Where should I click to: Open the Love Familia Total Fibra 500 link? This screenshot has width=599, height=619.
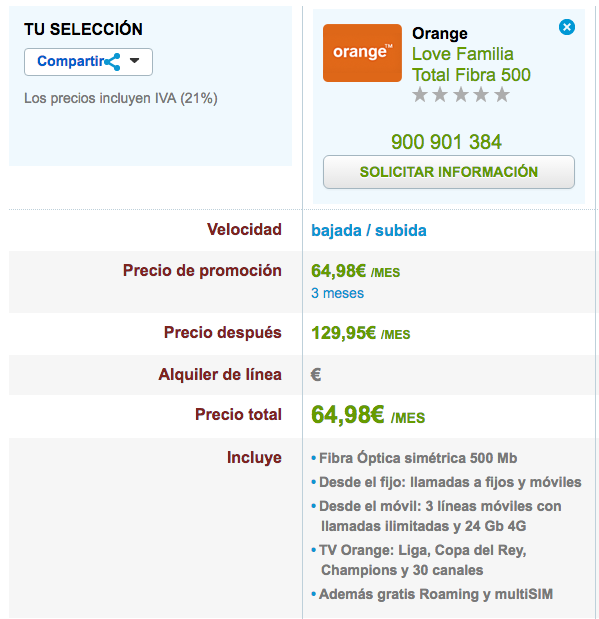point(471,64)
